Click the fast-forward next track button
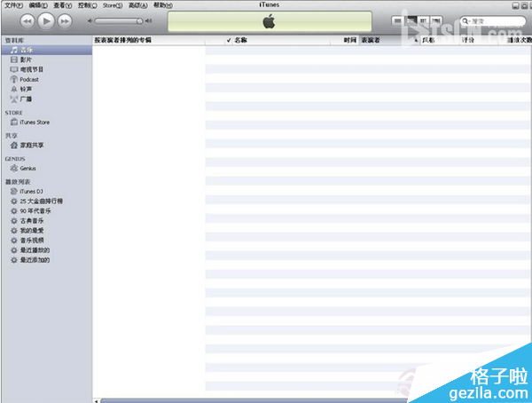 pyautogui.click(x=65, y=21)
